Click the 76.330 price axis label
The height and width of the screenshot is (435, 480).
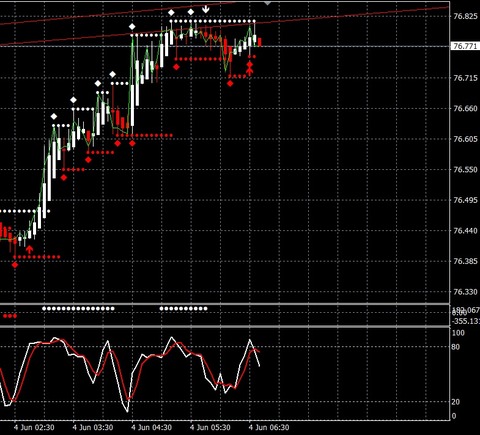point(466,292)
